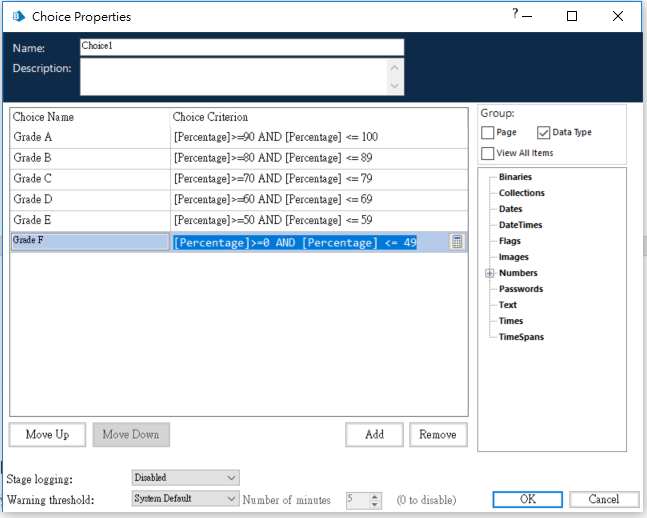Expand the Numbers tree node
The height and width of the screenshot is (518, 647).
tap(489, 273)
